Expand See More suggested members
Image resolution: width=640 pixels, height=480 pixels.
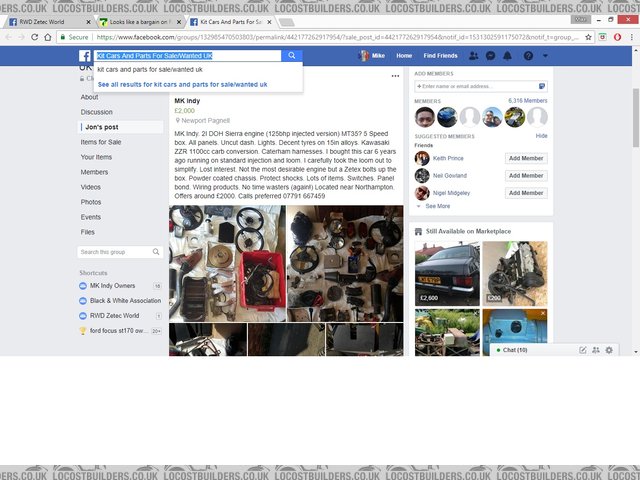tap(437, 206)
